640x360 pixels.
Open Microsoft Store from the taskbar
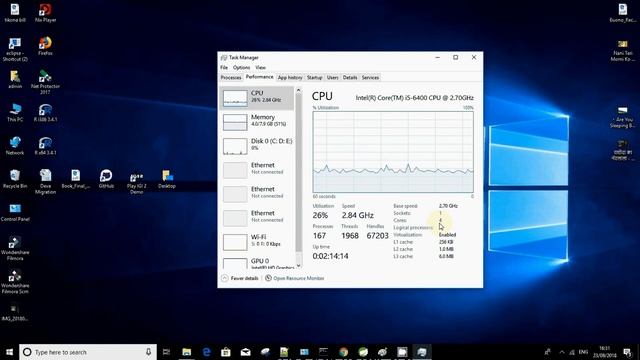coord(226,352)
